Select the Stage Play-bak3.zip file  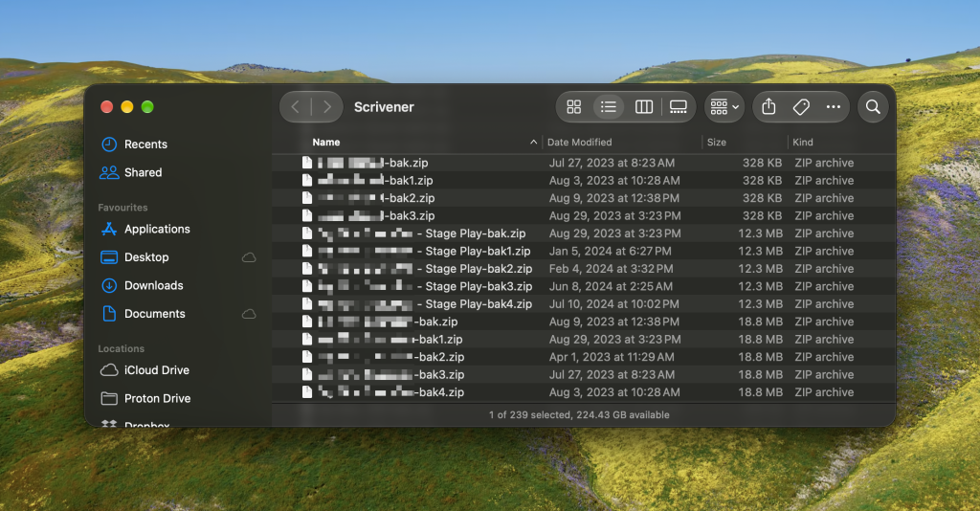[584, 286]
